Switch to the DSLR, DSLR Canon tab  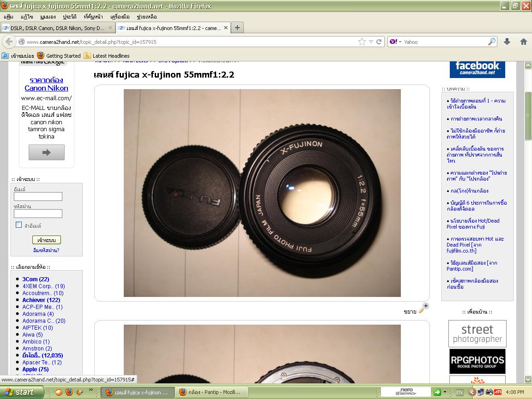[57, 28]
